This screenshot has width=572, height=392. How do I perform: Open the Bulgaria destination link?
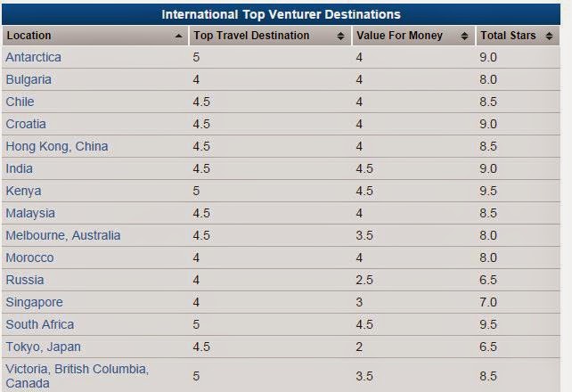(29, 79)
